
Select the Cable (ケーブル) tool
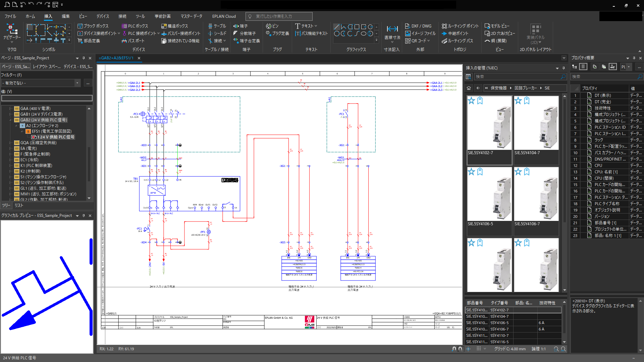[217, 26]
